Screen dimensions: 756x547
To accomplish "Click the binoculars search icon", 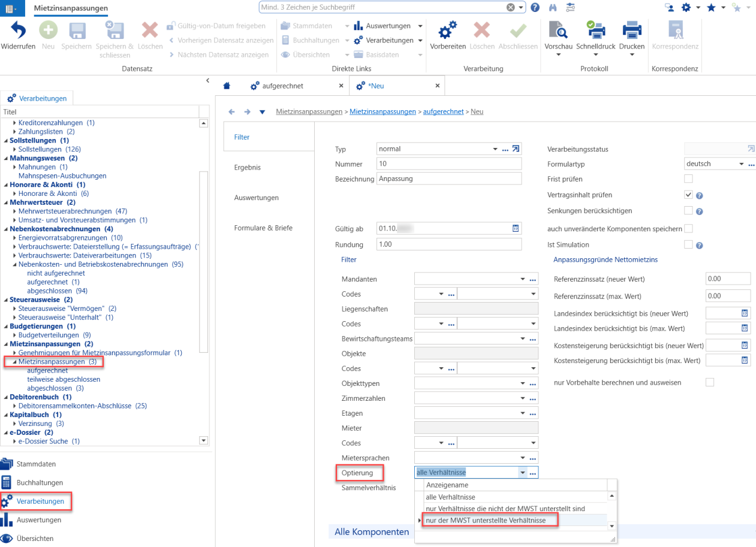I will pos(553,7).
